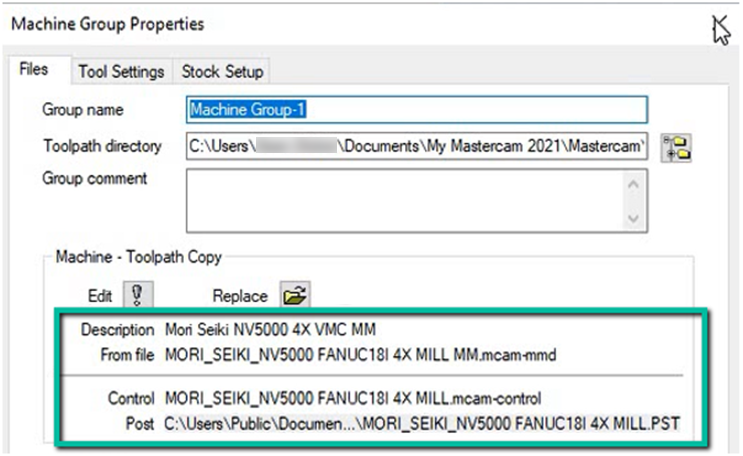Click Group comment scrollbar up arrow
Image resolution: width=743 pixels, height=456 pixels.
coord(633,183)
